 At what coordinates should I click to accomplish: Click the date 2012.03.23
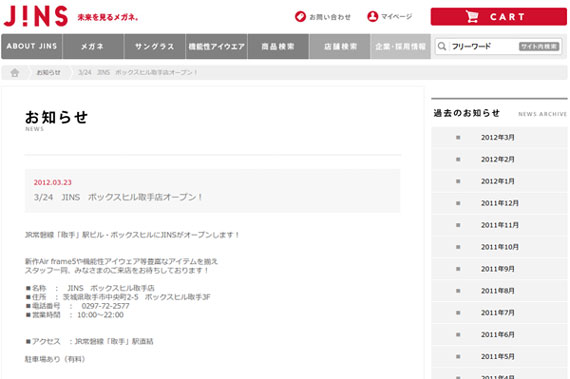[x=53, y=182]
